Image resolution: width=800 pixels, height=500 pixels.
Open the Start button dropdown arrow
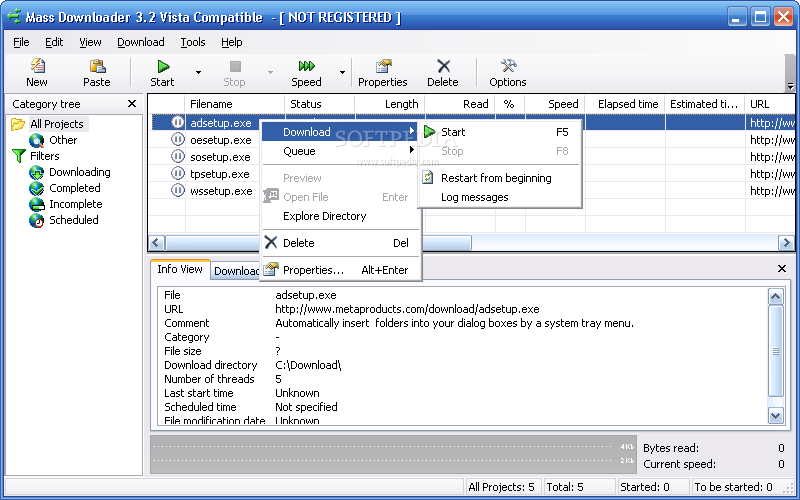tap(198, 72)
